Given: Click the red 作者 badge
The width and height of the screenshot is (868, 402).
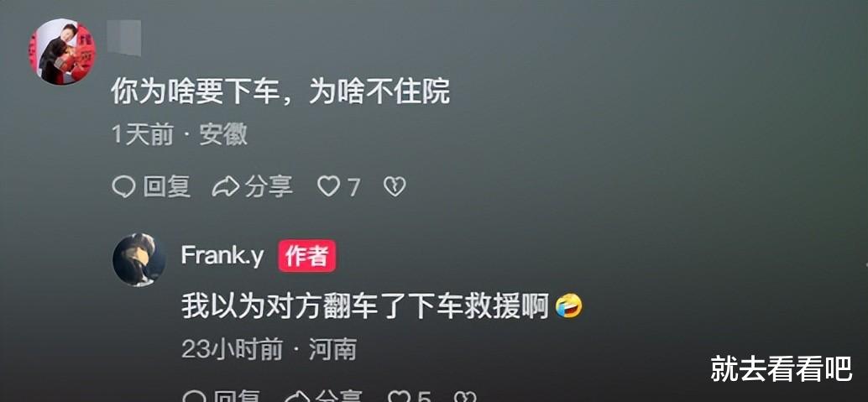Looking at the screenshot, I should click(x=306, y=256).
